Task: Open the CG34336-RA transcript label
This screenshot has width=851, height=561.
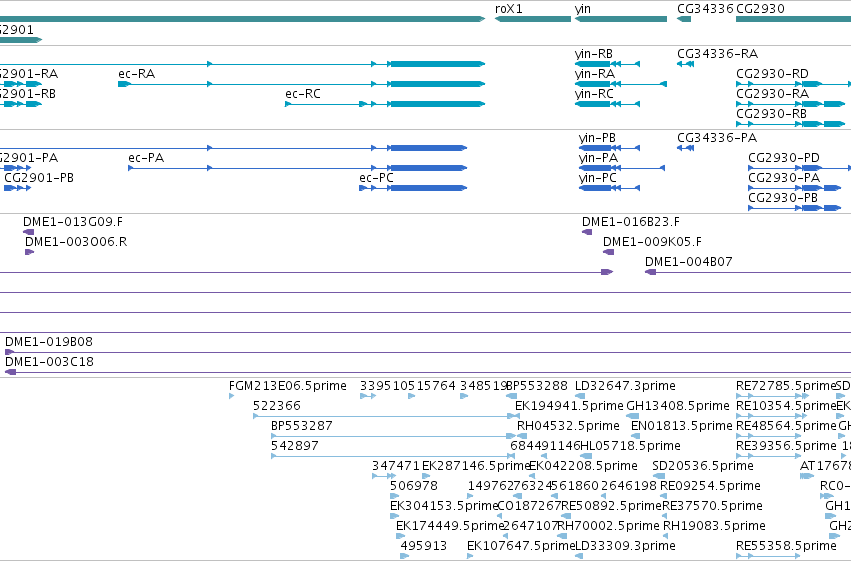Action: coord(717,54)
